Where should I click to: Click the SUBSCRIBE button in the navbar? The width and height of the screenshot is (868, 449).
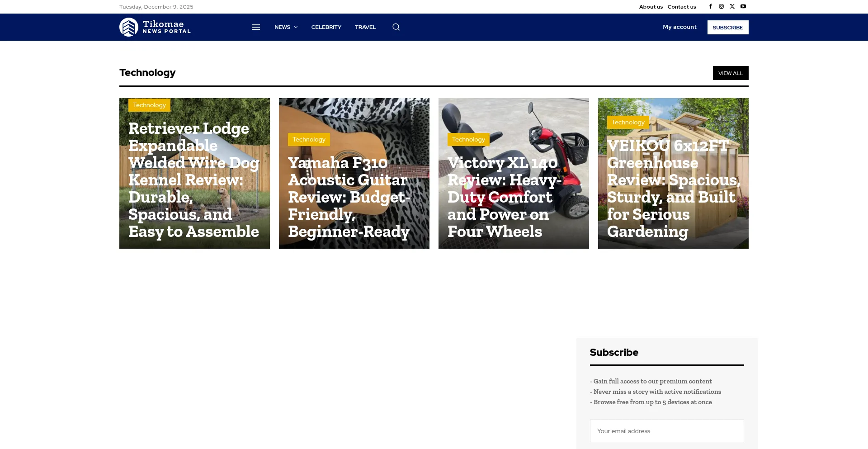727,27
